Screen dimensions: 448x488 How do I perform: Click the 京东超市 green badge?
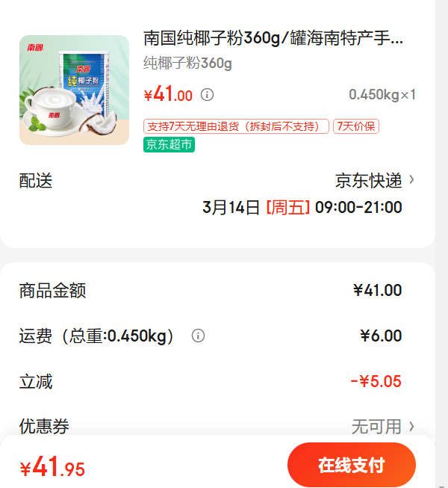tap(169, 145)
